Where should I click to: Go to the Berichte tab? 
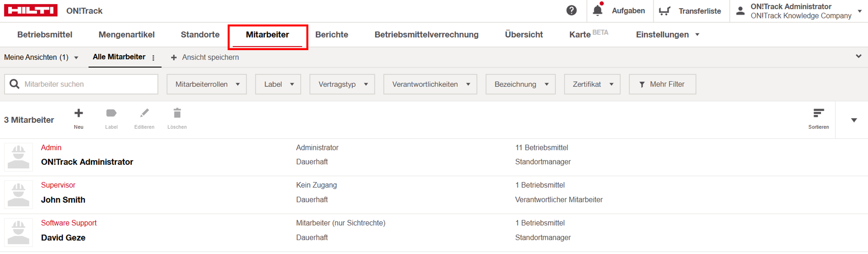click(332, 34)
